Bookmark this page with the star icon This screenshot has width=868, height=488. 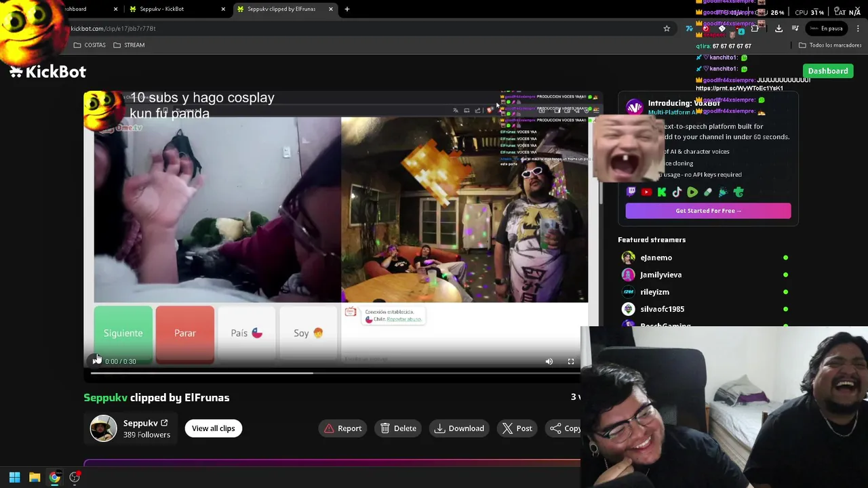pos(667,28)
